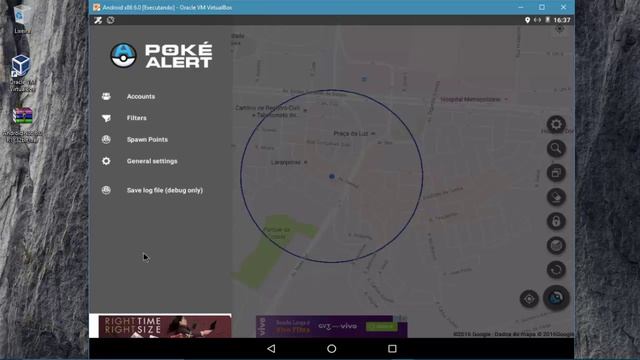Image resolution: width=640 pixels, height=360 pixels.
Task: Tap the Android home circle button
Action: pos(331,349)
